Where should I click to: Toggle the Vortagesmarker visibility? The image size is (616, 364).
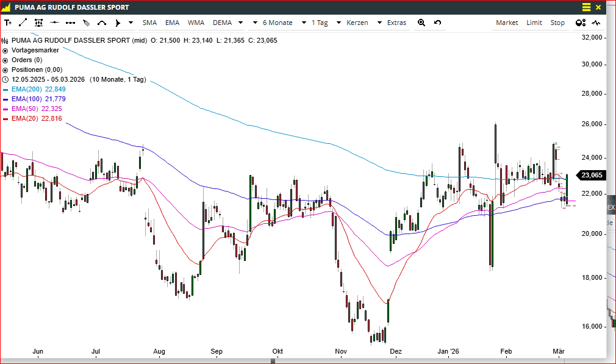pyautogui.click(x=5, y=50)
